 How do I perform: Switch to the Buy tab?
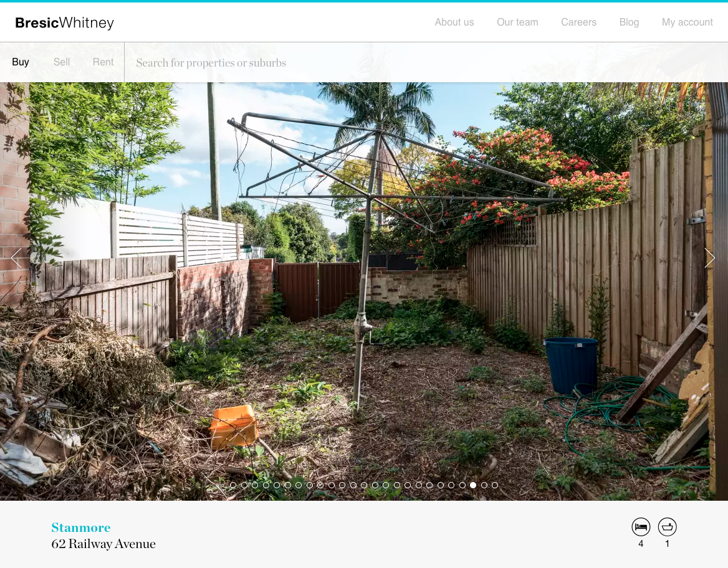coord(21,62)
